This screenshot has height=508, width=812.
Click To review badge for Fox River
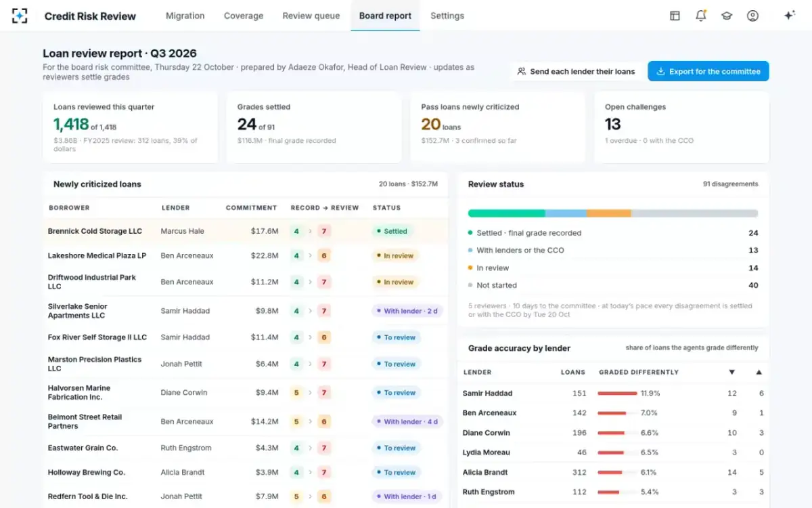click(396, 337)
